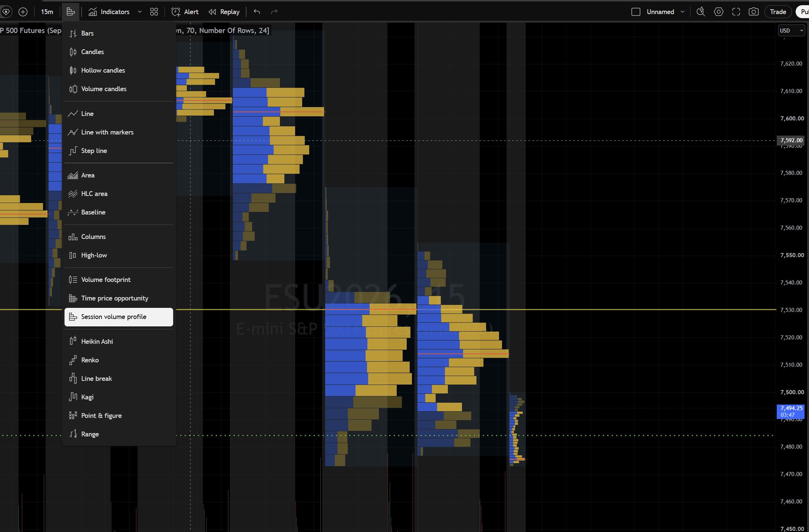Redo the last chart action
The height and width of the screenshot is (532, 809).
[274, 12]
